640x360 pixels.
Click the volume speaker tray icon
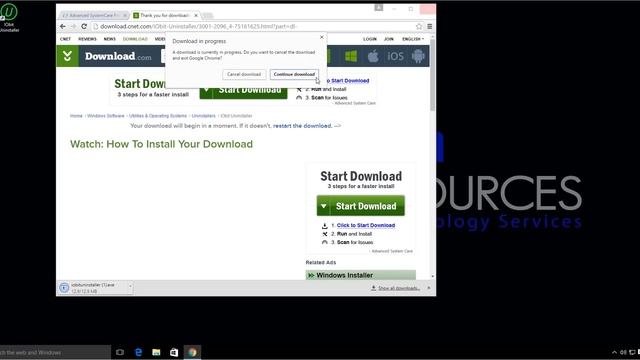[x=623, y=352]
